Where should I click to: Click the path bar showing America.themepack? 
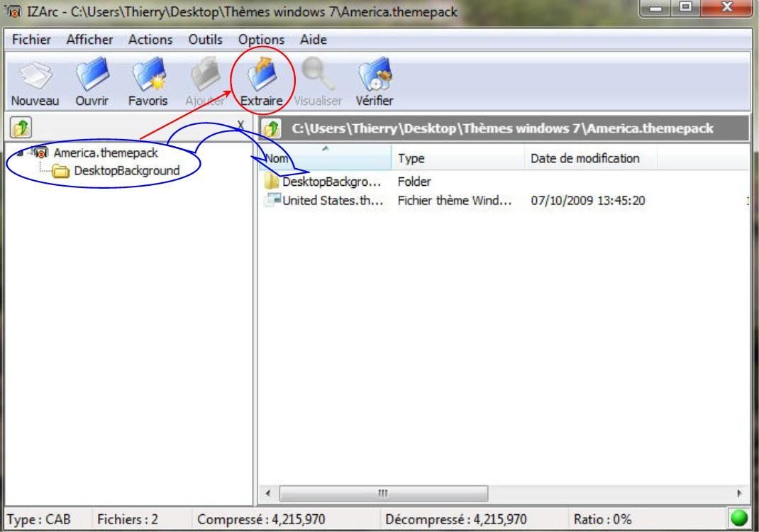pyautogui.click(x=502, y=129)
